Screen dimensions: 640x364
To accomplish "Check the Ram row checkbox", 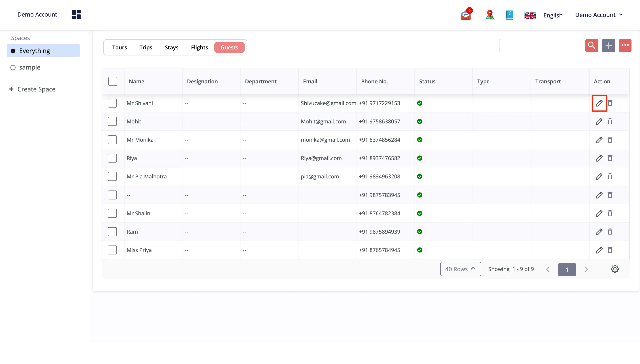I will click(x=112, y=232).
